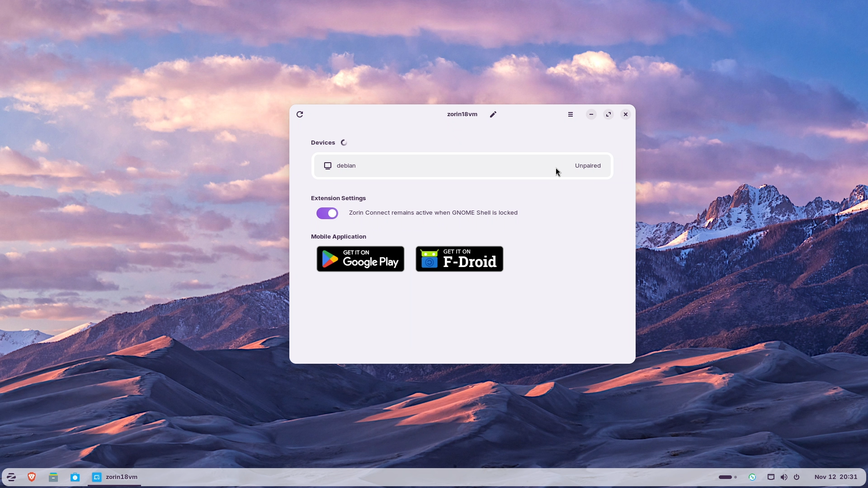Click the Get it on Google Play badge
The image size is (868, 488).
click(x=360, y=258)
